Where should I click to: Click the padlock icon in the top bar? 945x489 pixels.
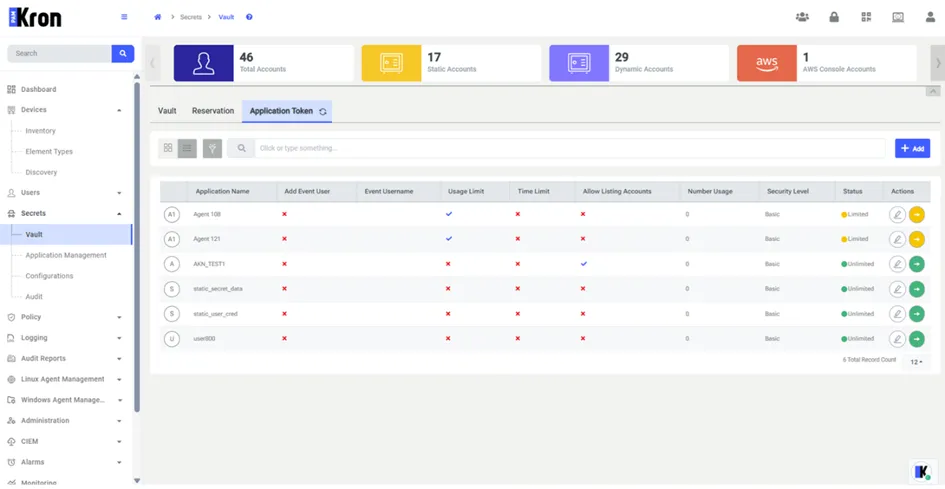[x=834, y=17]
